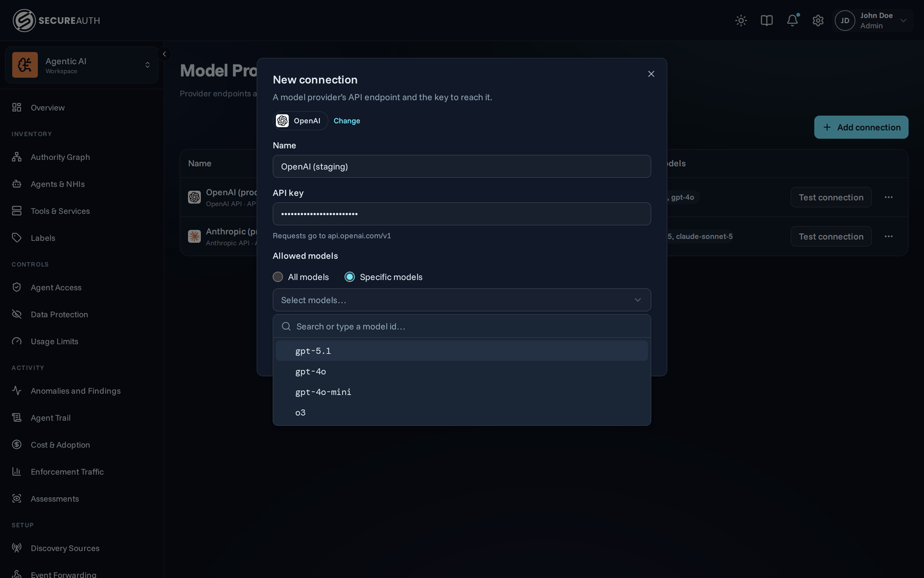
Task: Select the Specific models radio button
Action: click(350, 277)
